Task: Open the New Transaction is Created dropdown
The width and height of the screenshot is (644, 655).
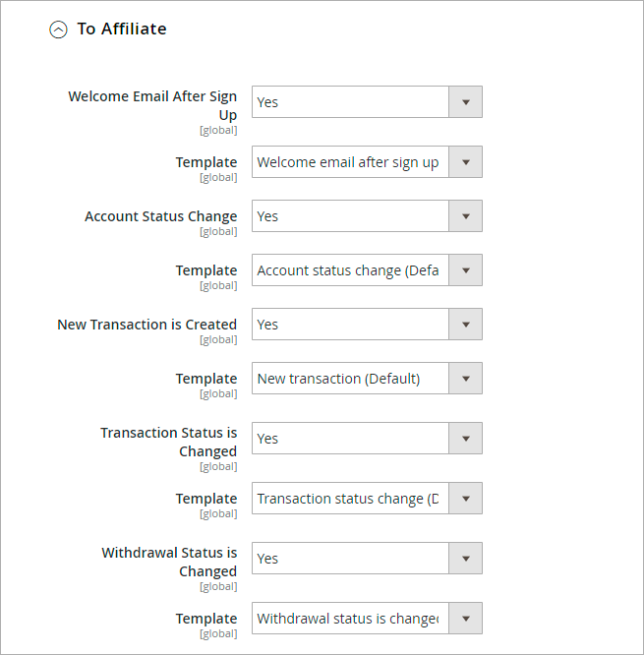Action: tap(366, 325)
